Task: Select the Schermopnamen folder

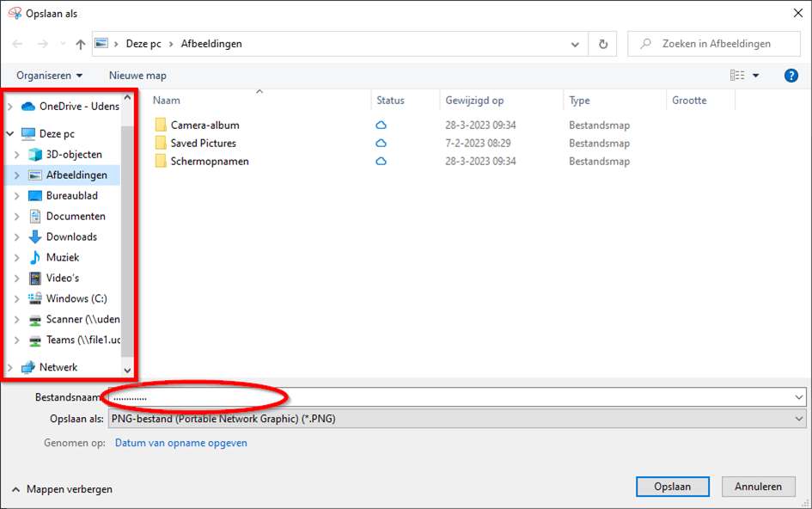Action: point(209,162)
